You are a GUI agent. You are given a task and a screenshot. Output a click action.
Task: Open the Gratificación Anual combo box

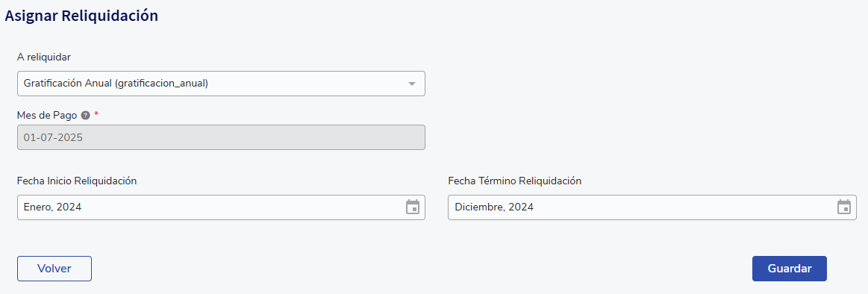pos(222,84)
